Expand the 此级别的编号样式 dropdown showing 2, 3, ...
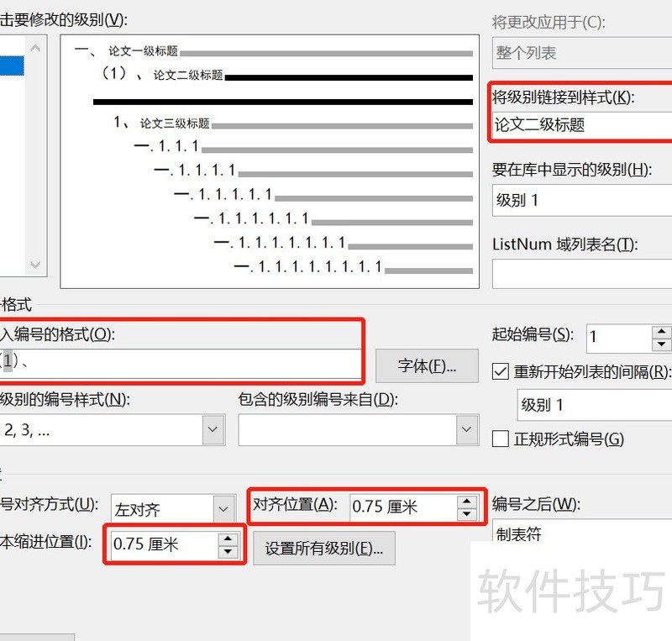This screenshot has height=641, width=672. point(213,429)
